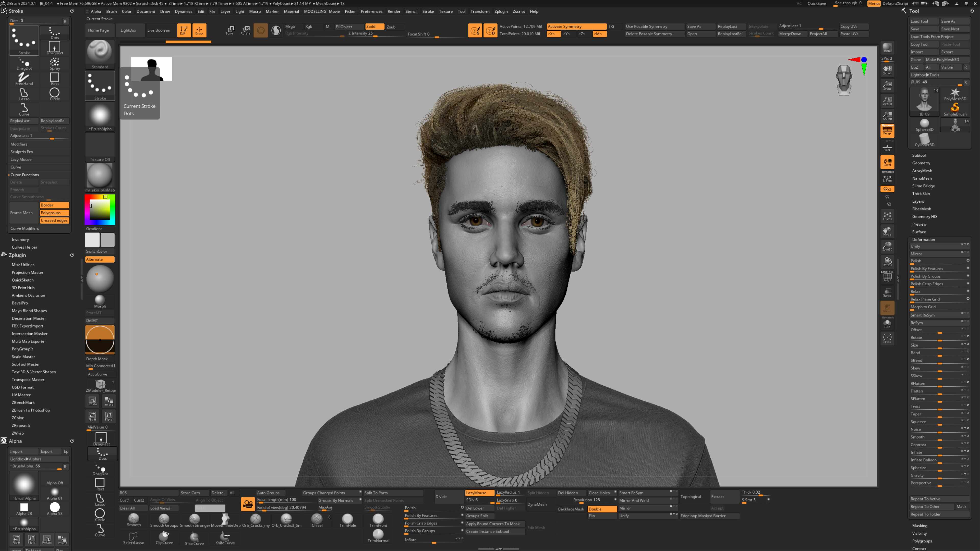Image resolution: width=980 pixels, height=551 pixels.
Task: Select the TrimHole brush icon
Action: coord(347,520)
